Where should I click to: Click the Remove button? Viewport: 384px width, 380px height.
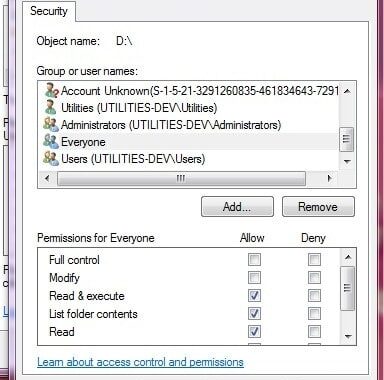coord(318,207)
